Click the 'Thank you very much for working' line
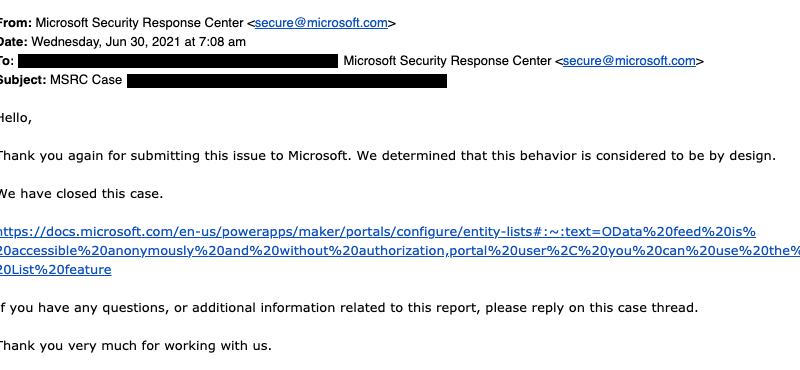 pos(136,346)
